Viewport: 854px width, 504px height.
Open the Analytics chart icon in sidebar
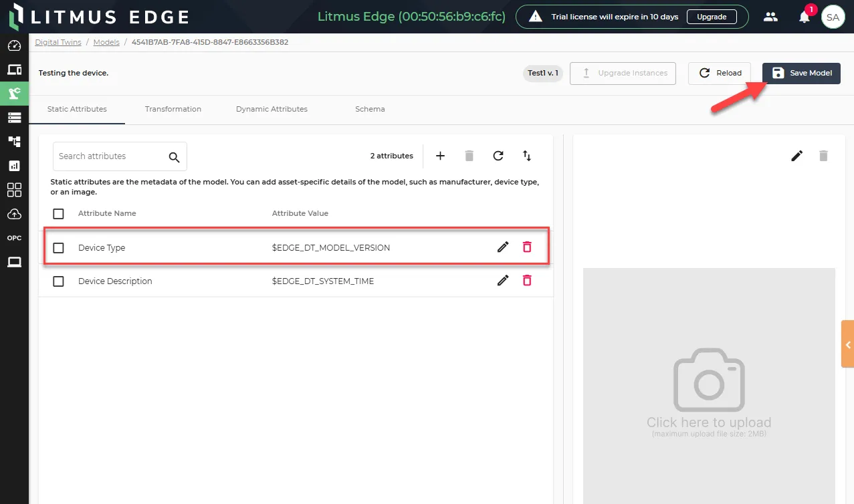coord(14,166)
